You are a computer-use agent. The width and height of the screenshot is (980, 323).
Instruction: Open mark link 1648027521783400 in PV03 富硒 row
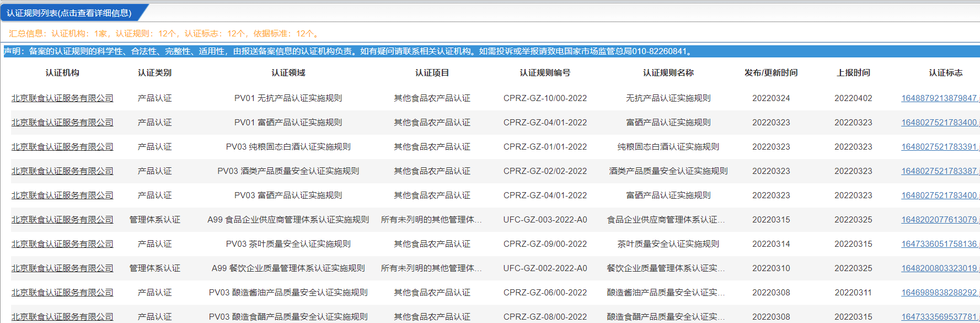click(940, 195)
